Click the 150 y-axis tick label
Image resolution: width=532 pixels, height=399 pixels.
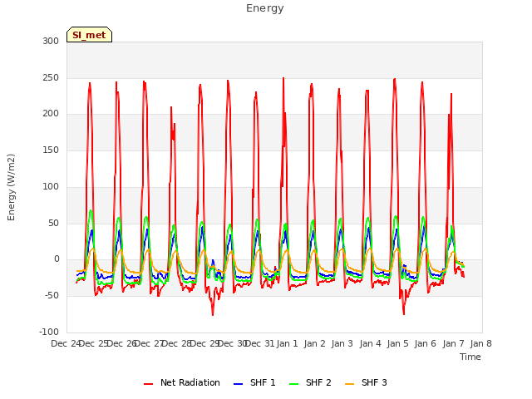(51, 150)
